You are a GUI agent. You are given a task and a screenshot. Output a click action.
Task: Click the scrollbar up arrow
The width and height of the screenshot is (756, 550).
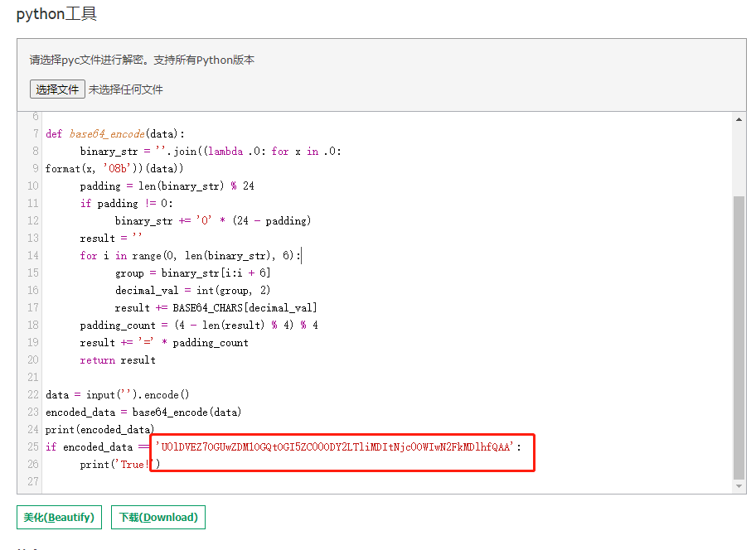pos(739,119)
